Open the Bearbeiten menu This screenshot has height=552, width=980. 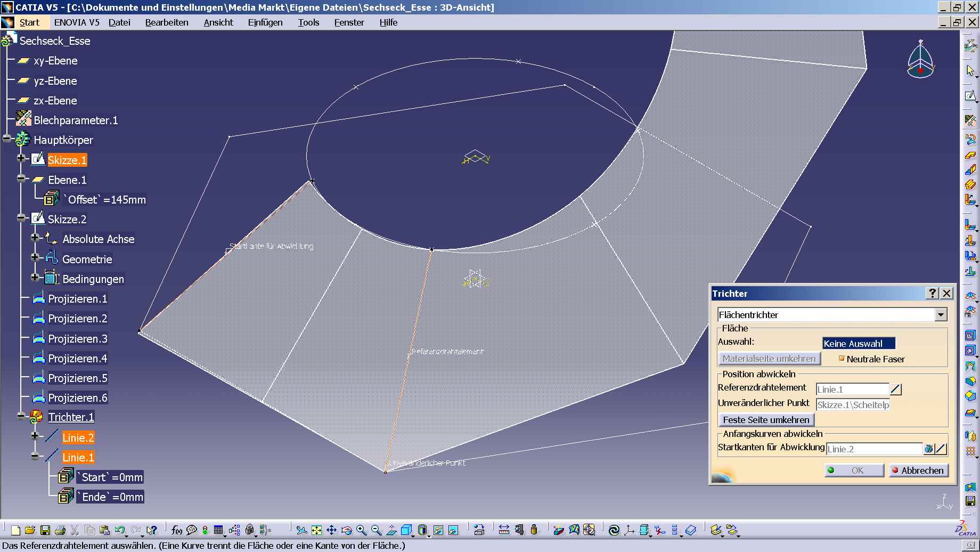[167, 22]
